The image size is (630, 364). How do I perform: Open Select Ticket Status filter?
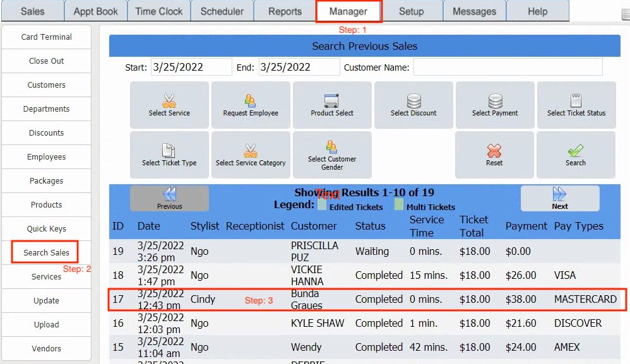(x=576, y=101)
